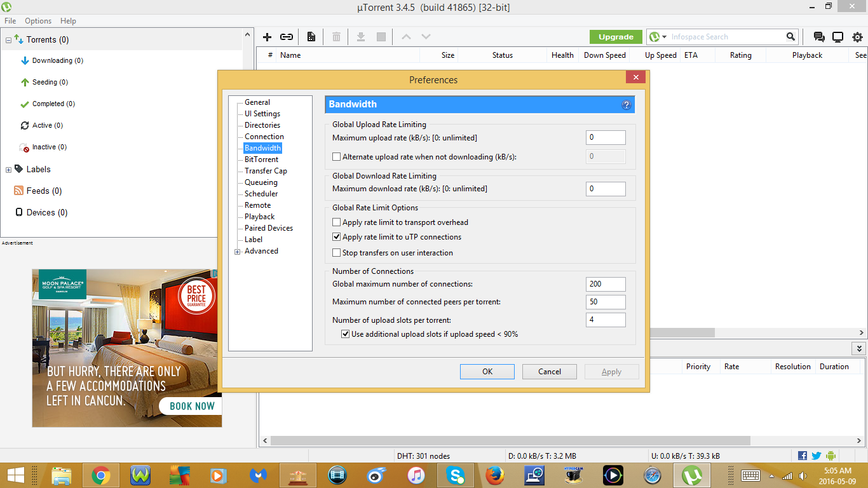Screen dimensions: 868x488
Task: Select General in Preferences list
Action: [257, 102]
